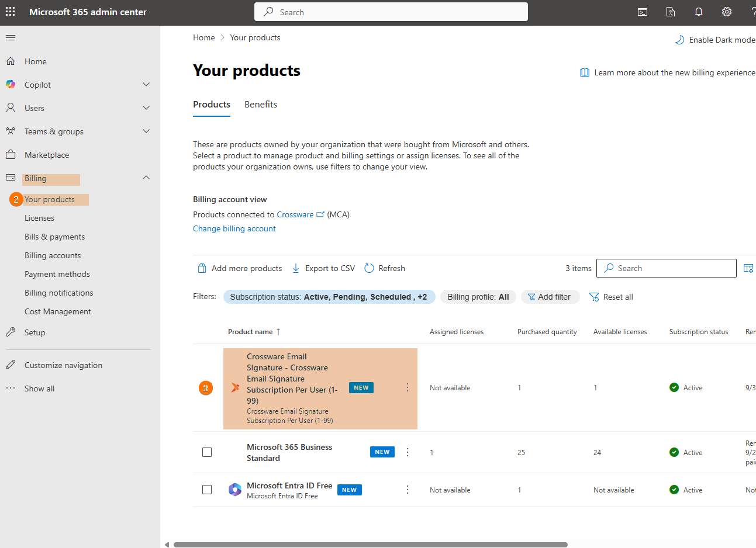Collapse the Billing navigation section
Image resolution: width=756 pixels, height=548 pixels.
[146, 178]
